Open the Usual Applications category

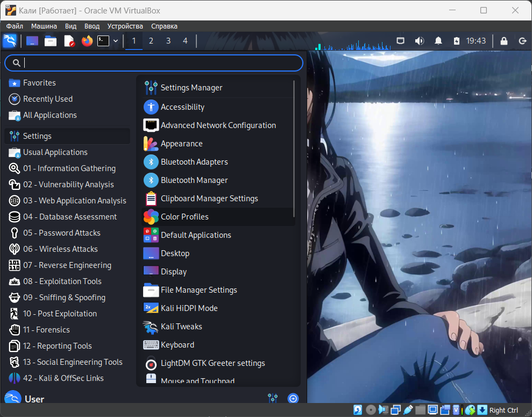(68, 152)
